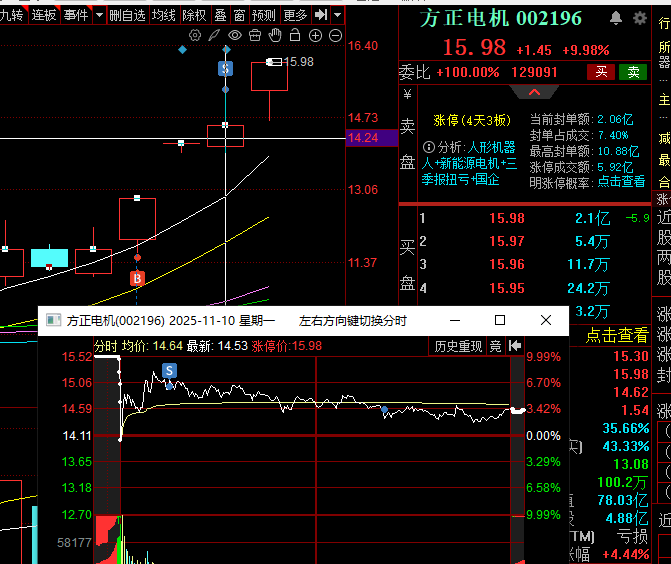
Task: Open quote panel settings gear icon
Action: click(x=640, y=18)
